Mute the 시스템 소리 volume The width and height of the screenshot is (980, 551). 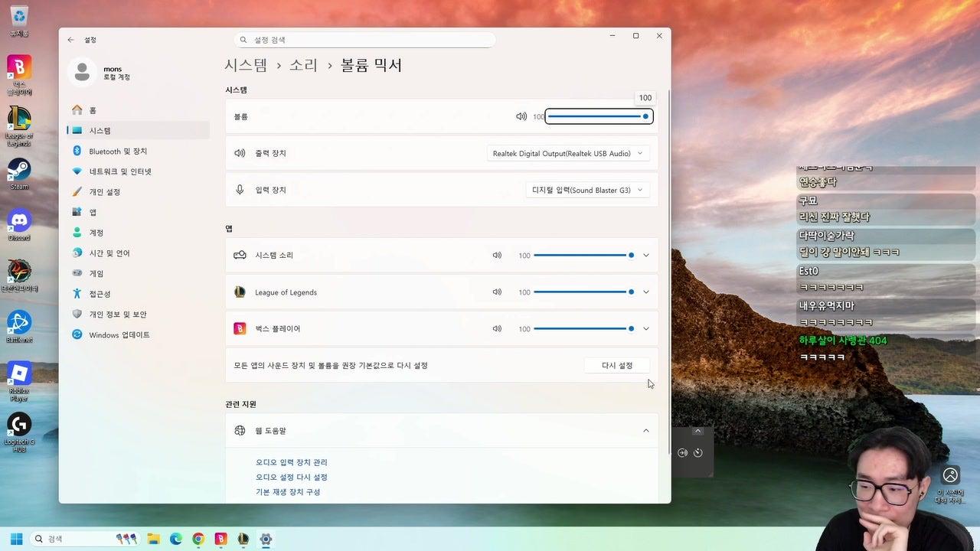[x=497, y=255]
